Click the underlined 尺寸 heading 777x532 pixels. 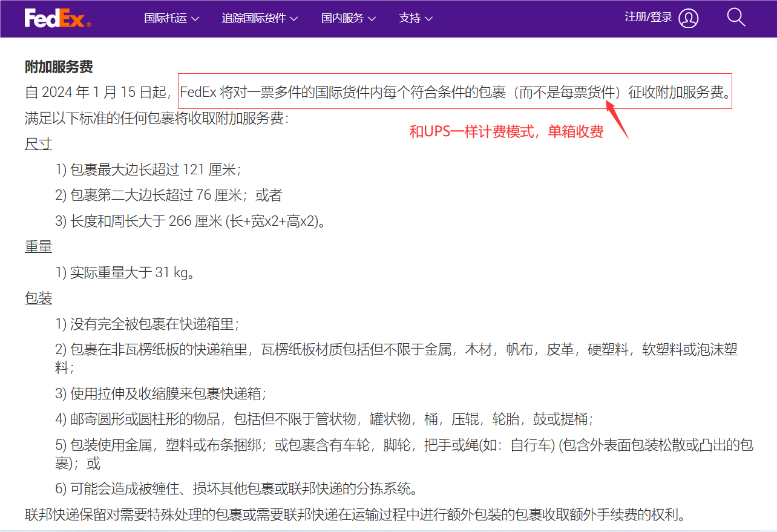[x=38, y=144]
